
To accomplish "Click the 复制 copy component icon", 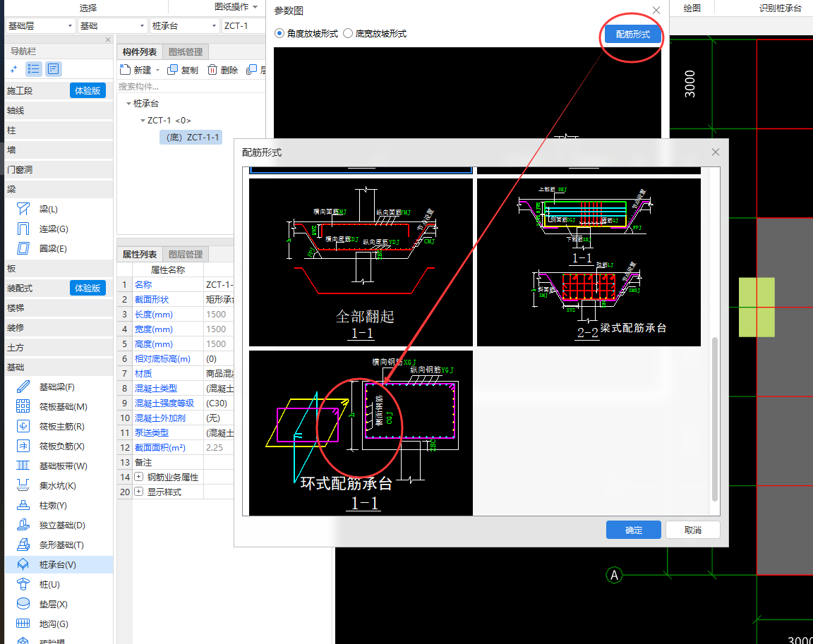I will click(x=173, y=69).
